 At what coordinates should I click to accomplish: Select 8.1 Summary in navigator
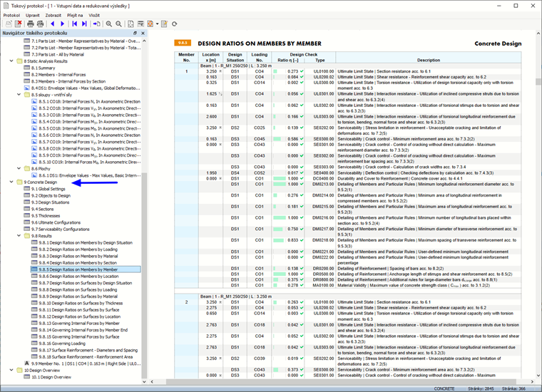43,68
